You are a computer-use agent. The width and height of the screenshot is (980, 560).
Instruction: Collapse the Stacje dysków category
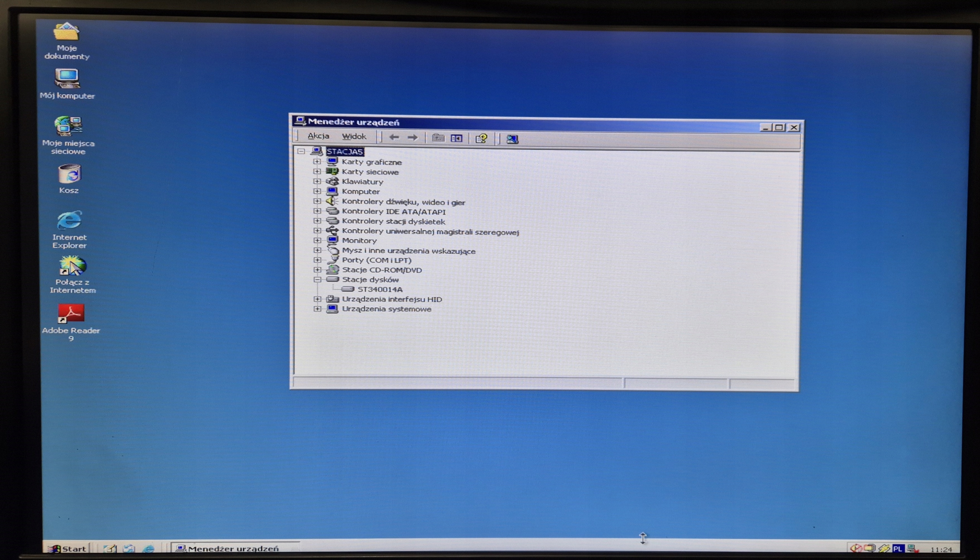(x=317, y=279)
